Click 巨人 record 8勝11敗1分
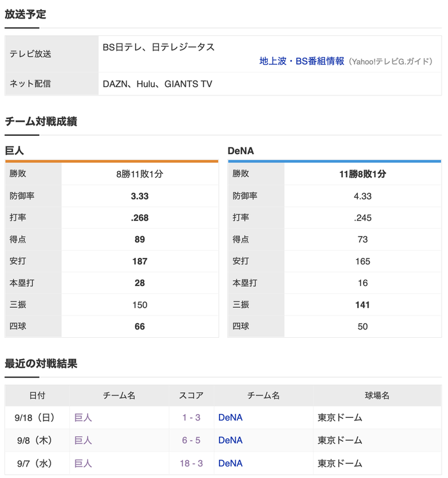The width and height of the screenshot is (448, 478). point(140,174)
